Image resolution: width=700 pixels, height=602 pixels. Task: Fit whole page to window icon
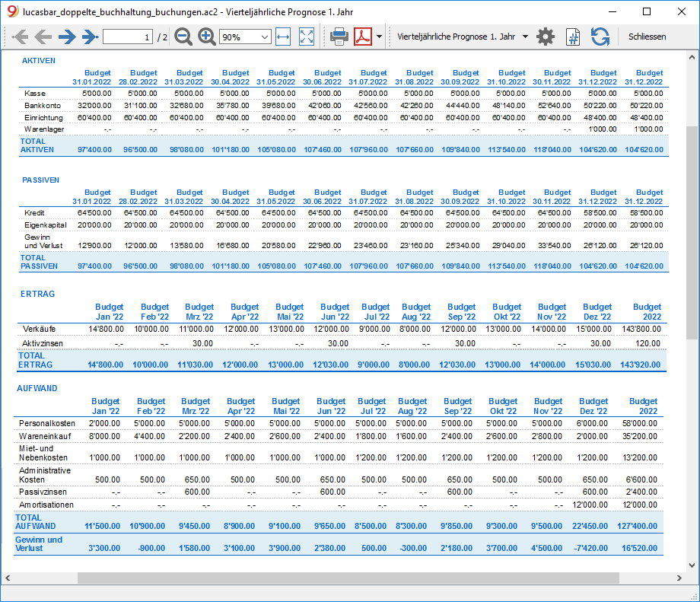tap(307, 37)
